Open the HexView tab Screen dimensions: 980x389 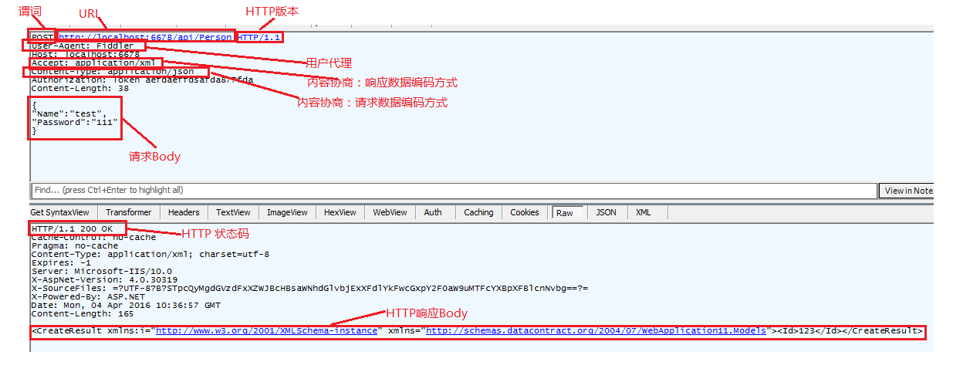[x=340, y=212]
